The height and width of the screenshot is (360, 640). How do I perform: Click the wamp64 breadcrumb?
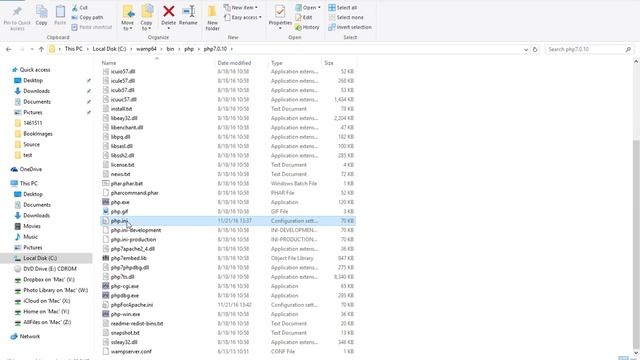[x=146, y=49]
